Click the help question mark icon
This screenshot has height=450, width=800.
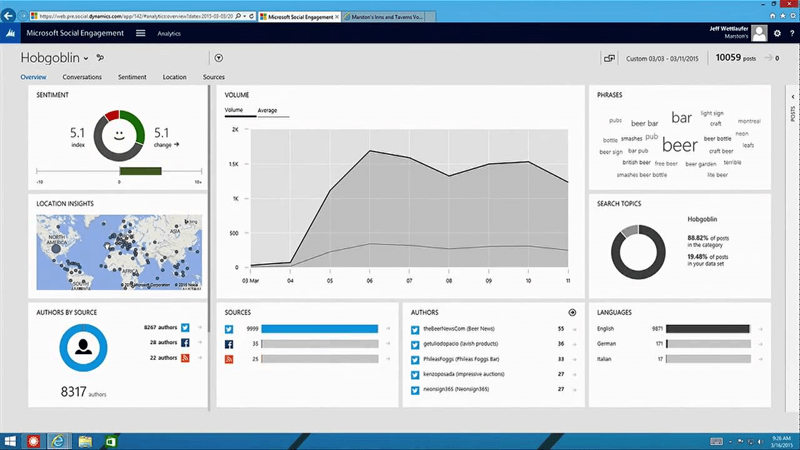tap(792, 33)
